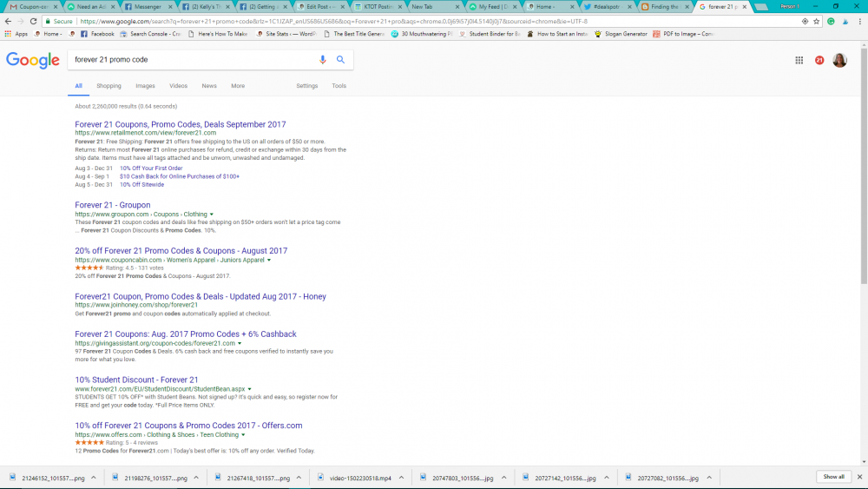Open 20% off Forever 21 couponcabin result
Screen dimensions: 868x489
coord(181,251)
